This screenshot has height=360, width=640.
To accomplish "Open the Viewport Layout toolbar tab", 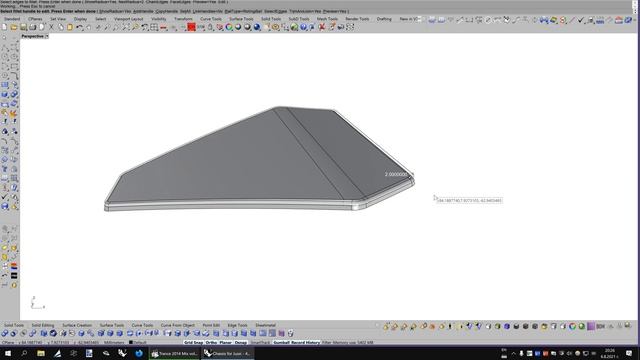I will point(129,19).
